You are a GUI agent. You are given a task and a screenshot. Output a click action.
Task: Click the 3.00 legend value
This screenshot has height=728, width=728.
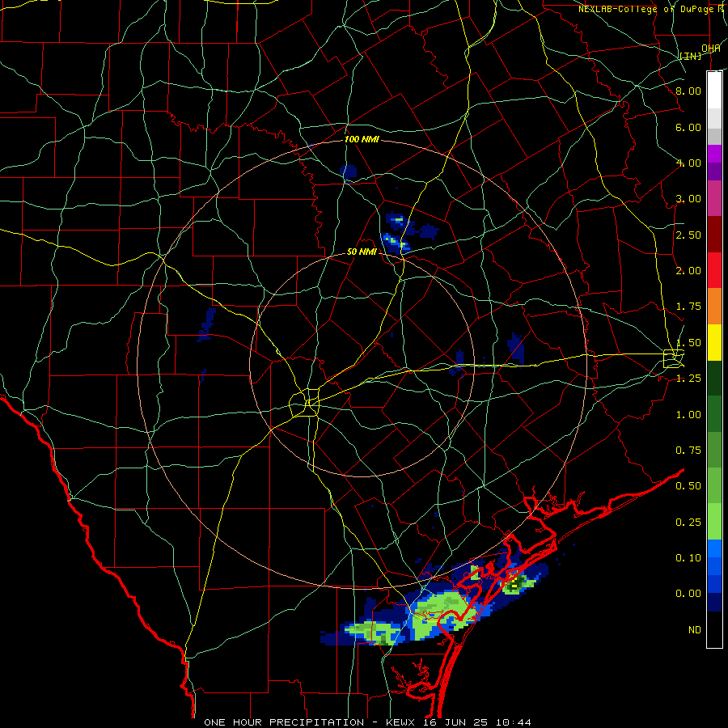click(688, 199)
